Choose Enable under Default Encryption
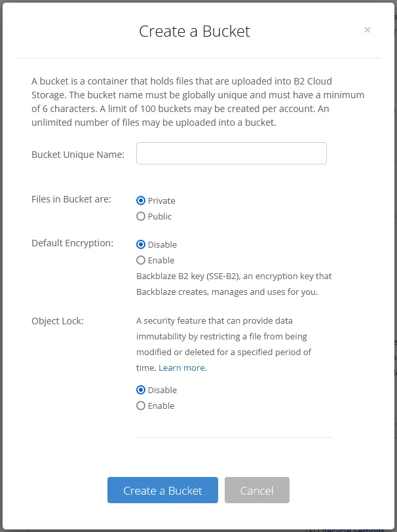The image size is (397, 532). click(141, 260)
